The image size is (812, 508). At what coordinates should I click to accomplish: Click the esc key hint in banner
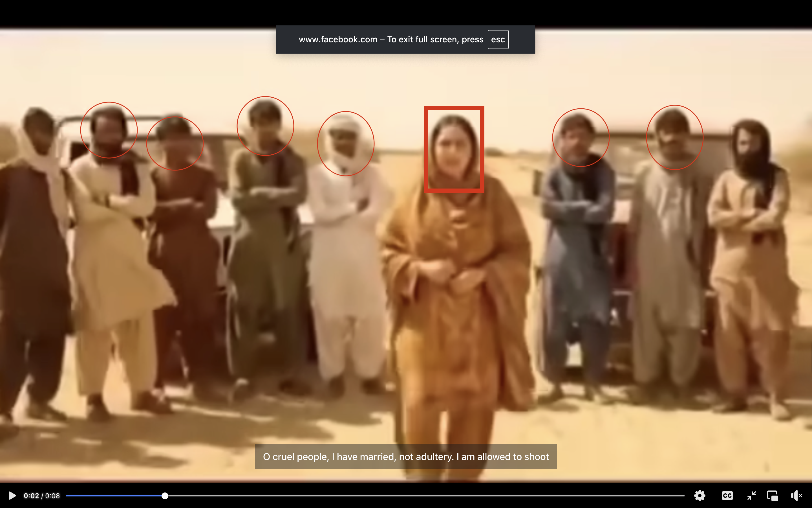[498, 39]
